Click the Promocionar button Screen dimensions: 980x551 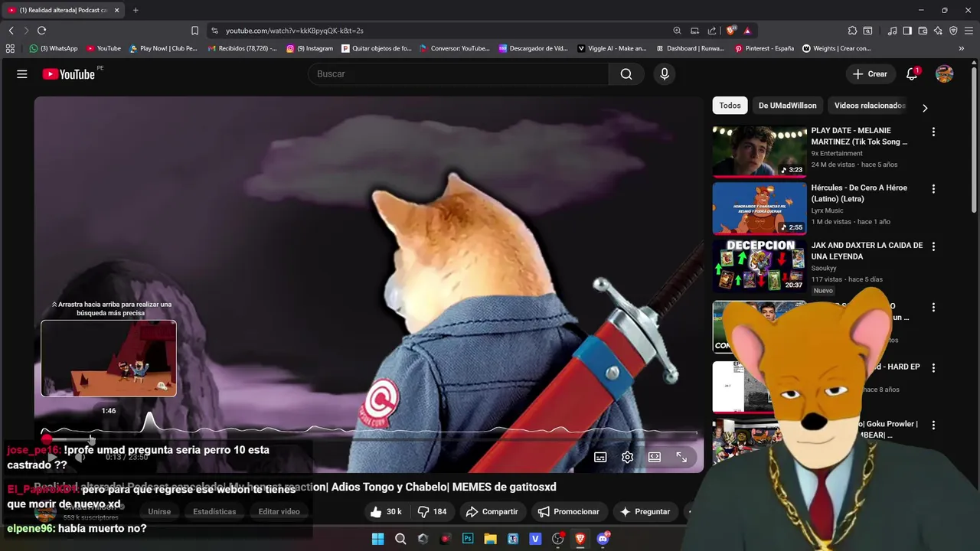(568, 512)
